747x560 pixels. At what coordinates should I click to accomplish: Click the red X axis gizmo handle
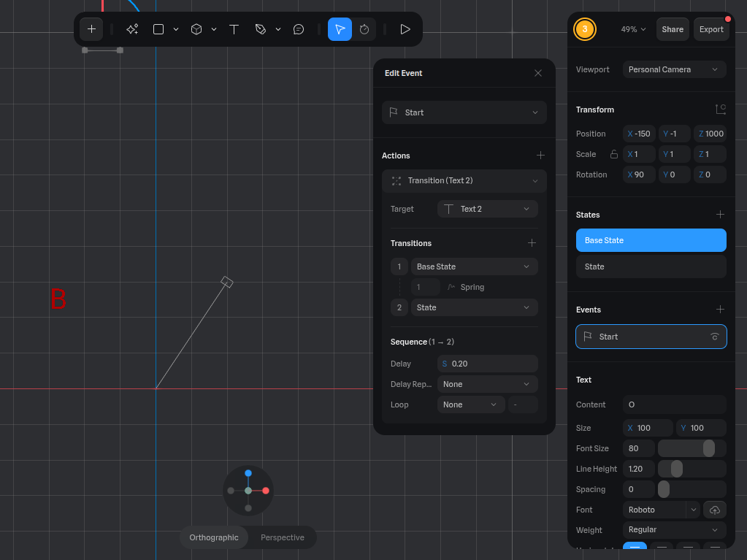point(266,491)
